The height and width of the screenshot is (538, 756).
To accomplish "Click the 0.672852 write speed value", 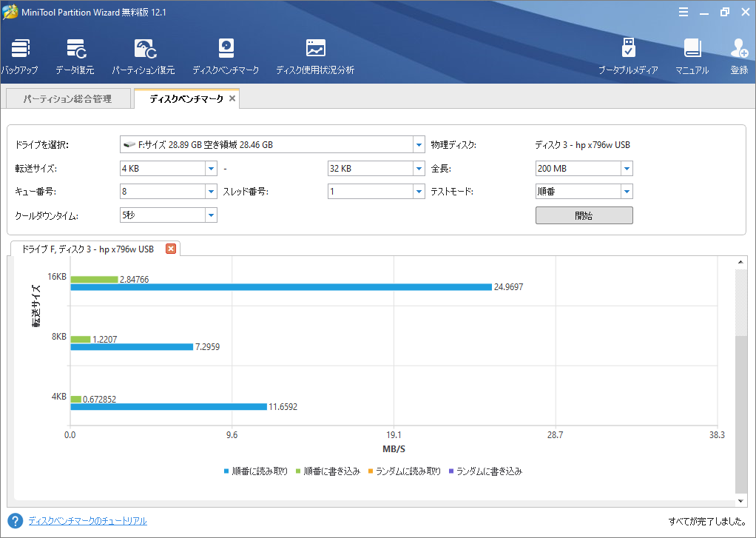I will pyautogui.click(x=99, y=399).
